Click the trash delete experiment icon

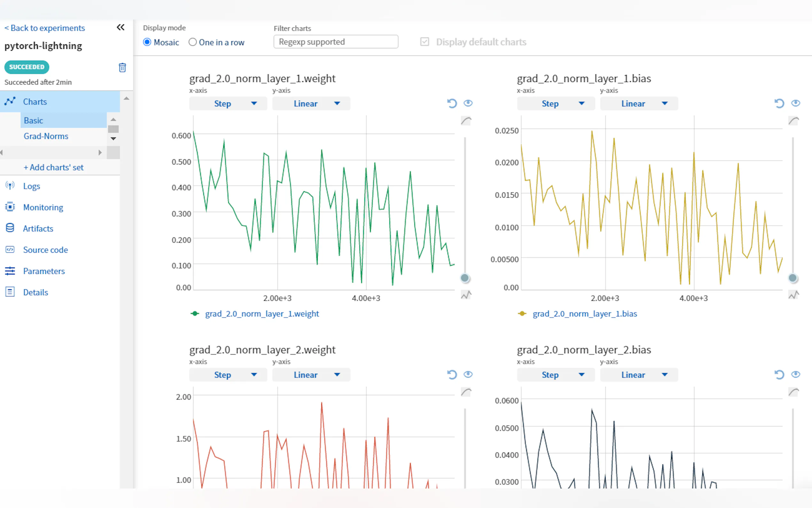click(x=122, y=67)
